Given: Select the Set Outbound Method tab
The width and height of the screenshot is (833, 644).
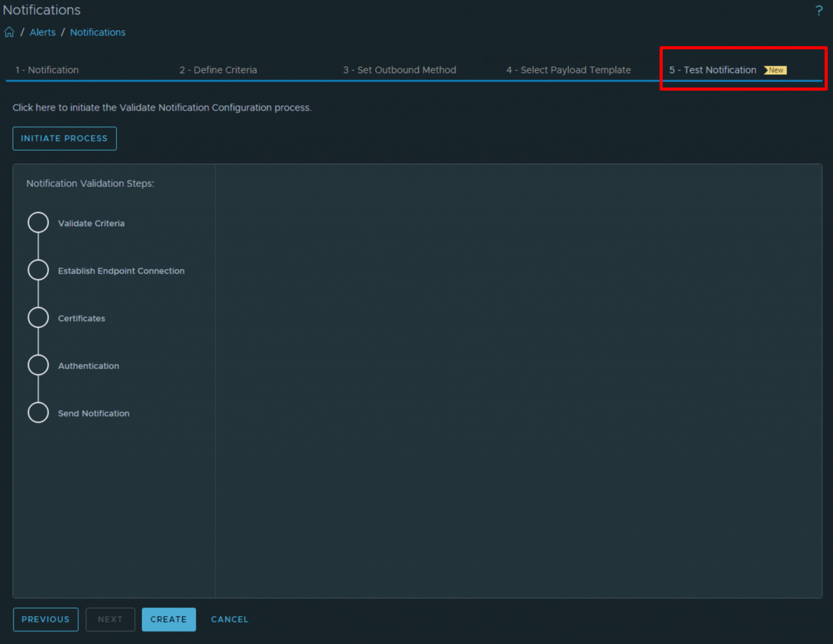Looking at the screenshot, I should pyautogui.click(x=399, y=70).
